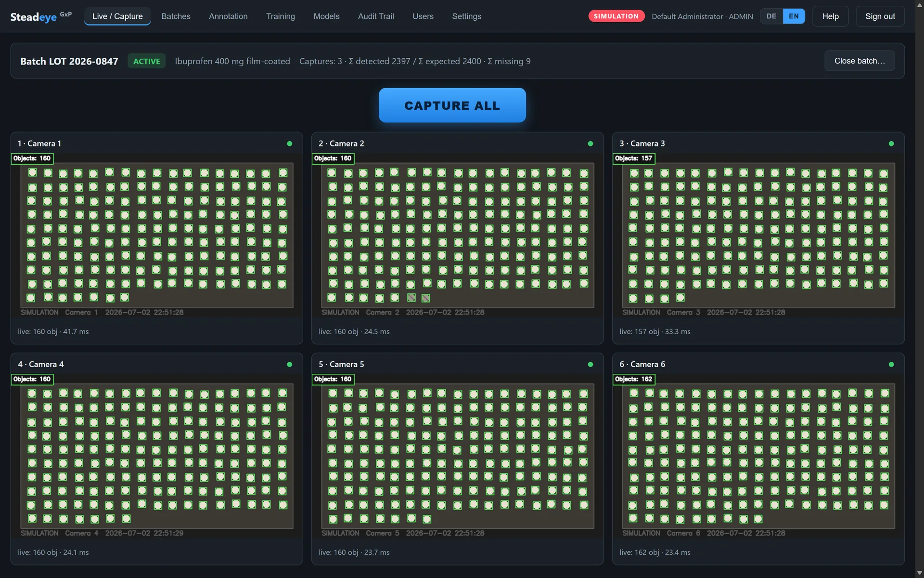Open the Models tab
This screenshot has height=578, width=924.
pos(326,16)
